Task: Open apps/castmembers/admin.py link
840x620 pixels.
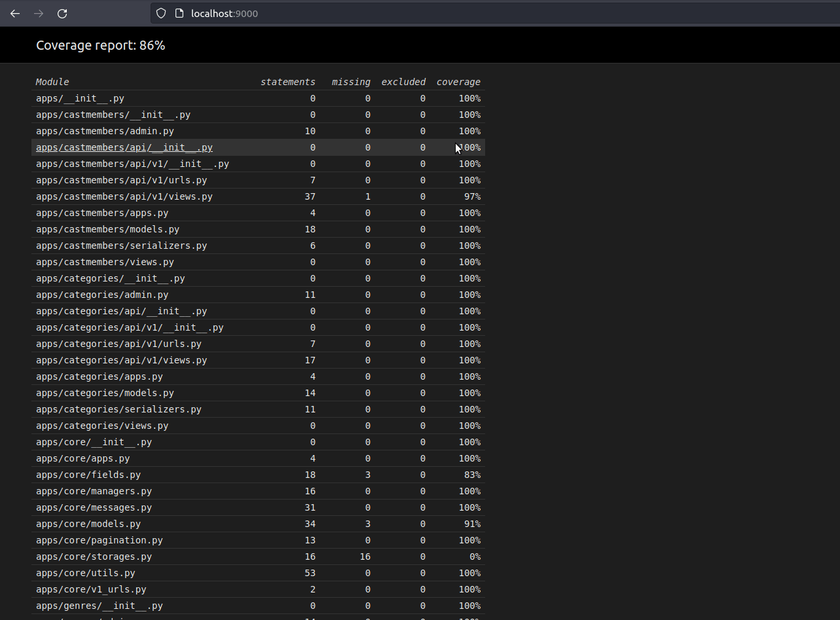Action: (105, 131)
